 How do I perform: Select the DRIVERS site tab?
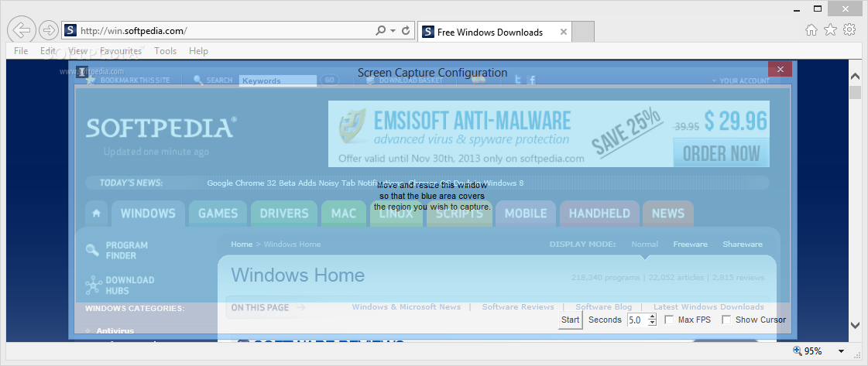pos(284,214)
